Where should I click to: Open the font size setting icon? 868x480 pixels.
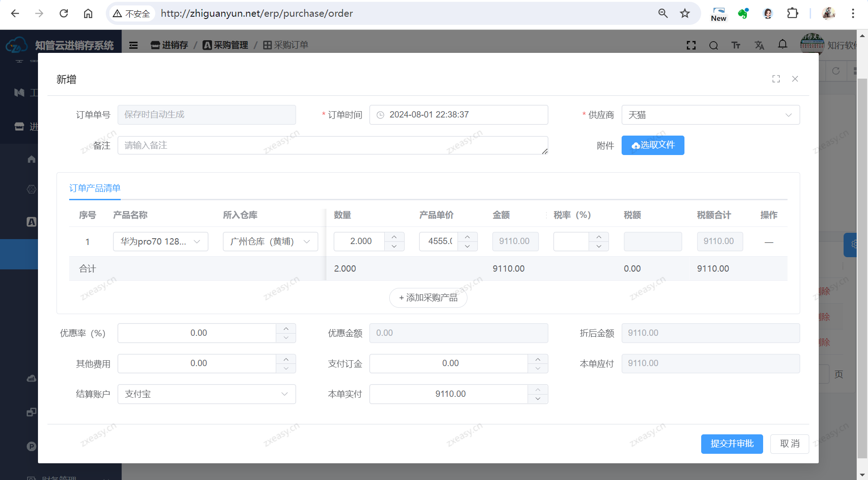[736, 45]
